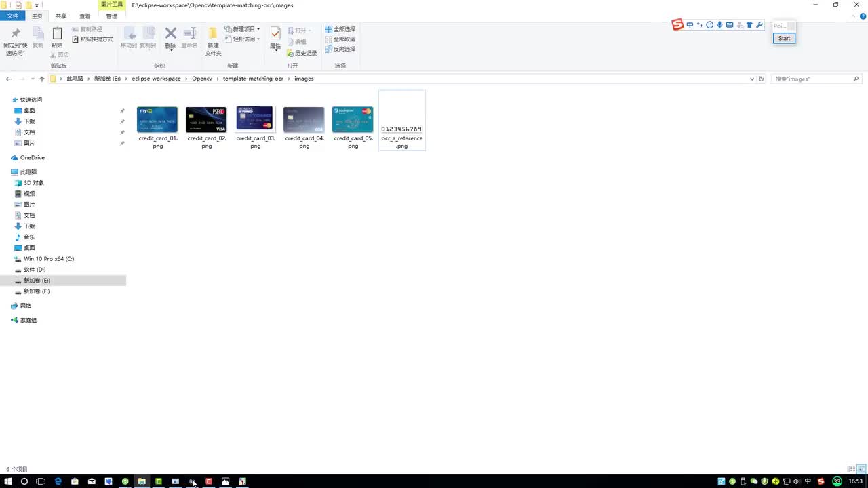The image size is (868, 488).
Task: Open the 新建项目 dropdown
Action: pyautogui.click(x=242, y=29)
